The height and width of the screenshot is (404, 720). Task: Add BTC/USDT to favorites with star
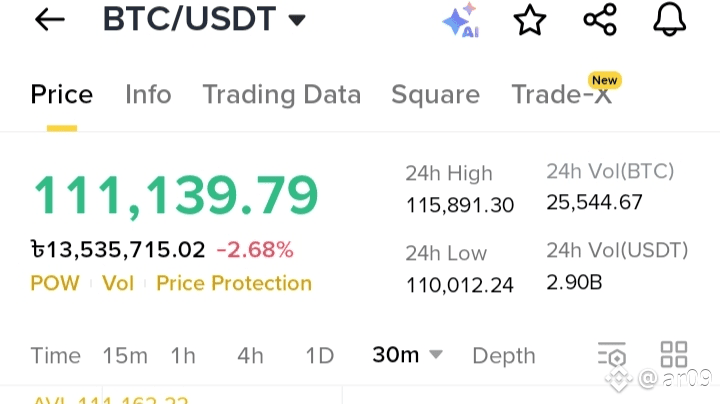pyautogui.click(x=530, y=20)
